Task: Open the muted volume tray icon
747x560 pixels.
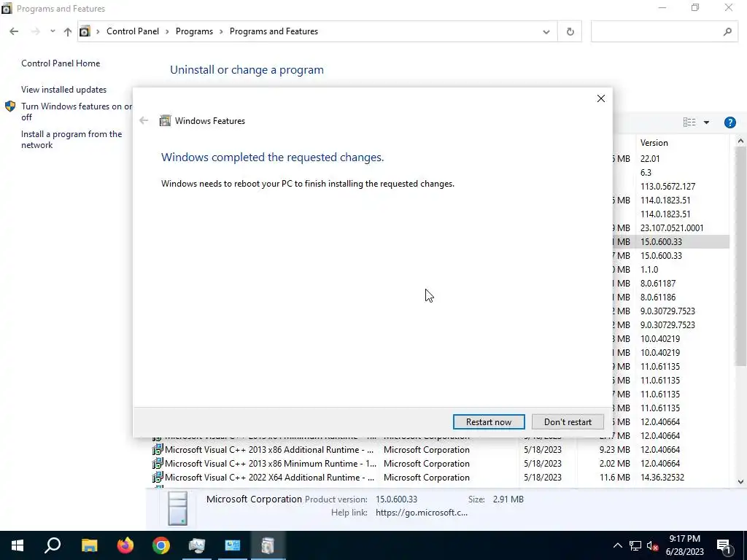Action: (x=653, y=545)
